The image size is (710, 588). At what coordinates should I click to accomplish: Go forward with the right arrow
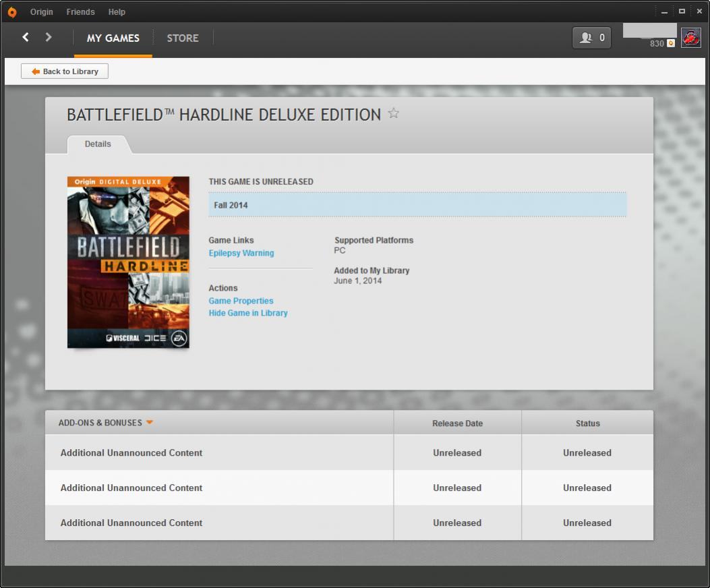pos(49,37)
